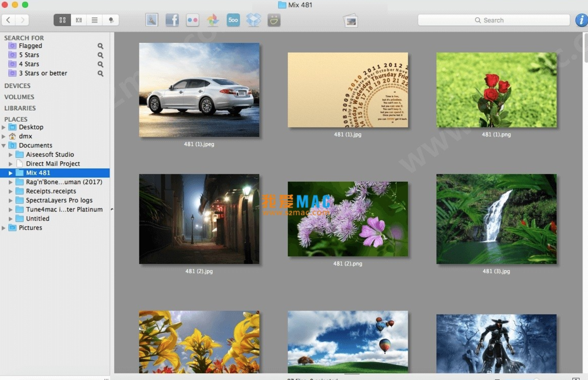Viewport: 588px width, 380px height.
Task: Expand the Rag'n'Bone...uman (2017) folder
Action: 11,182
